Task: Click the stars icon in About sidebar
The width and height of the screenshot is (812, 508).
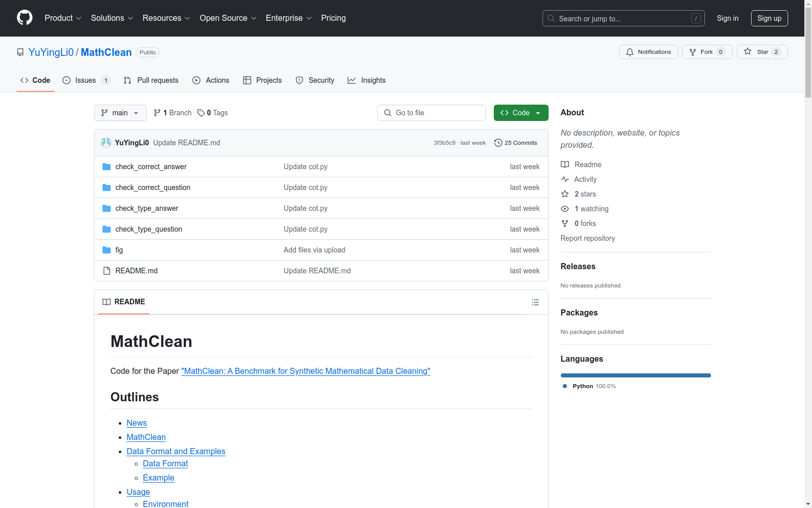Action: [x=565, y=194]
